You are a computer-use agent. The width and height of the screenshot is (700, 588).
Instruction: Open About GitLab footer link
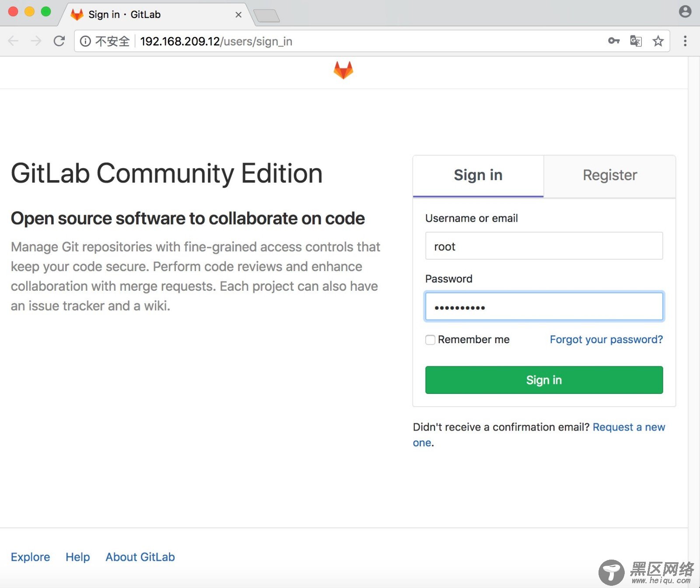pyautogui.click(x=140, y=557)
